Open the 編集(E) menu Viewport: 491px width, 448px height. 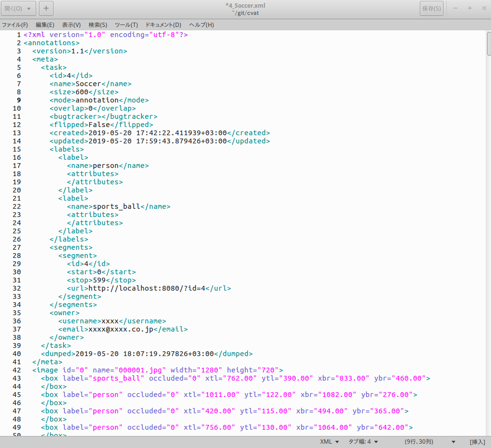pyautogui.click(x=44, y=24)
